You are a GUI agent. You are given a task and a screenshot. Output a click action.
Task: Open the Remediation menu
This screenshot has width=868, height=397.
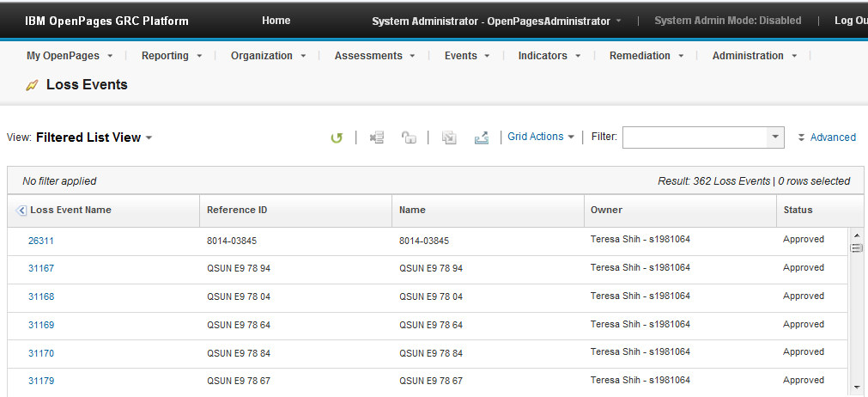pyautogui.click(x=646, y=55)
